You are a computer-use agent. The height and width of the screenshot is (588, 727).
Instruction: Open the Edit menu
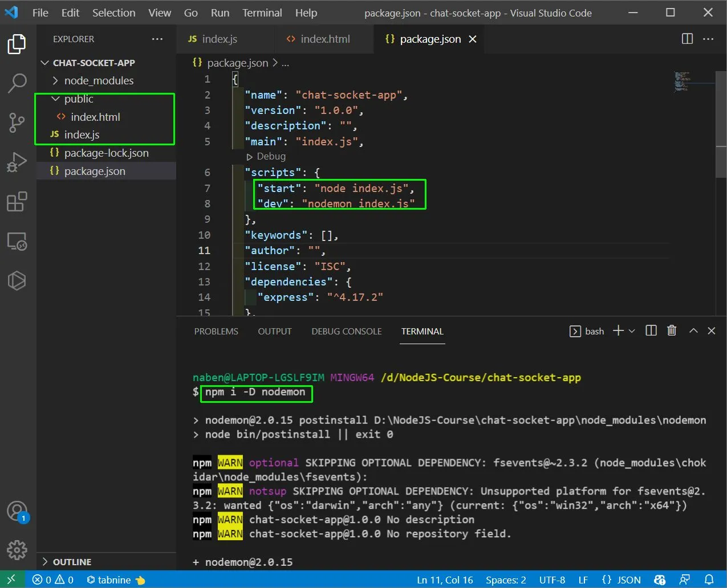[70, 13]
